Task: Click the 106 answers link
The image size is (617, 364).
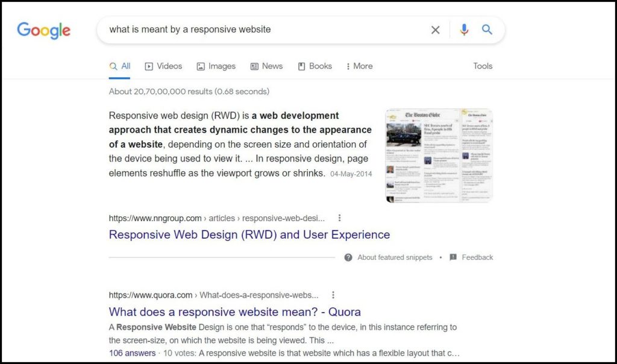Action: 132,353
